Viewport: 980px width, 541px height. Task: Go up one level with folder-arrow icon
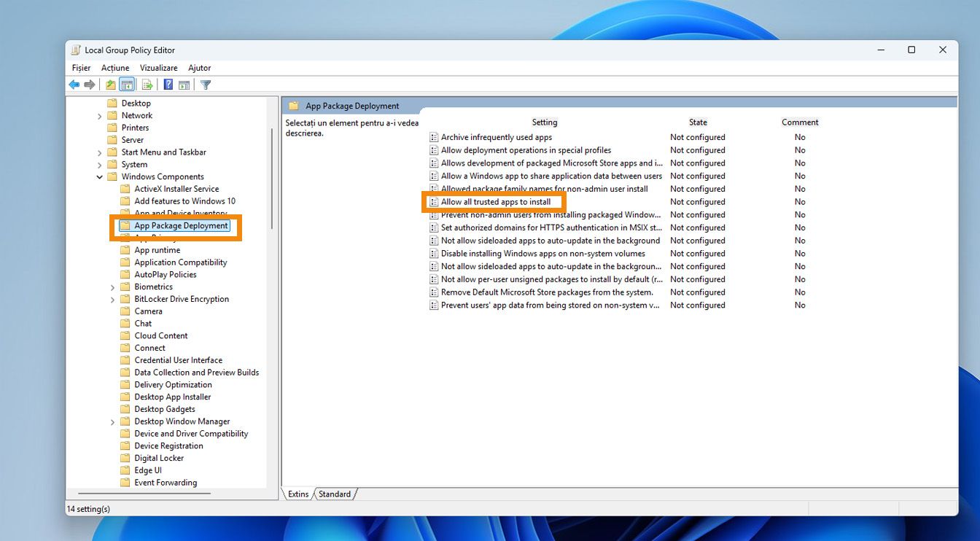point(110,85)
